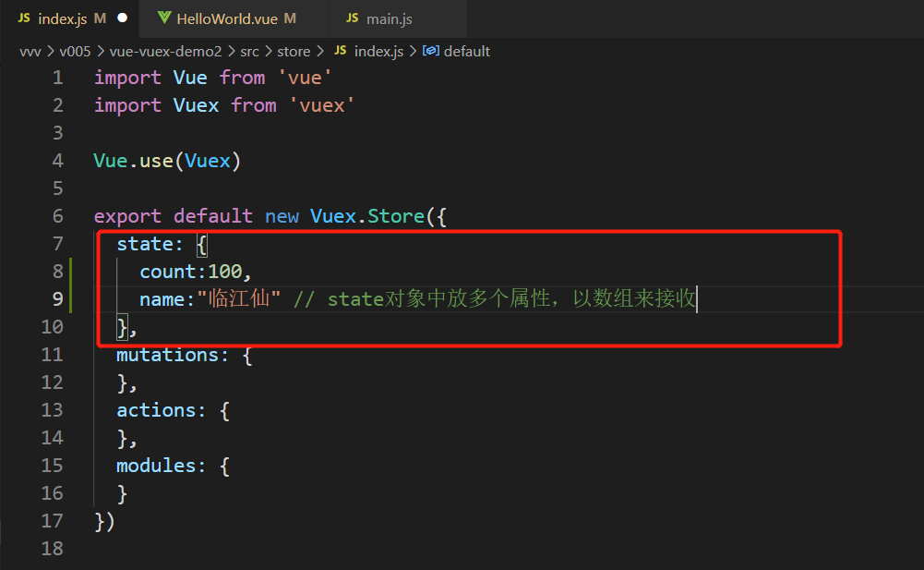Image resolution: width=924 pixels, height=570 pixels.
Task: Click the "临江仙" string on line 9
Action: [x=239, y=298]
